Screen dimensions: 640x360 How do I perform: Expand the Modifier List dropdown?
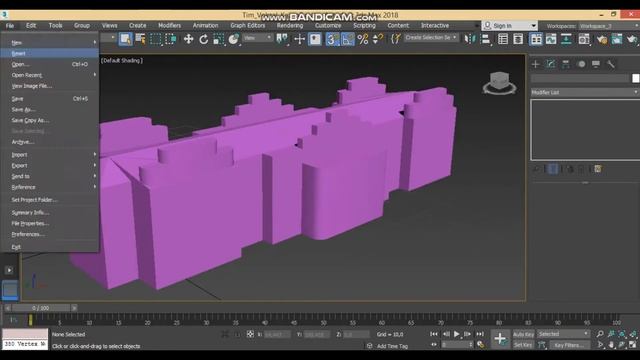(x=584, y=93)
